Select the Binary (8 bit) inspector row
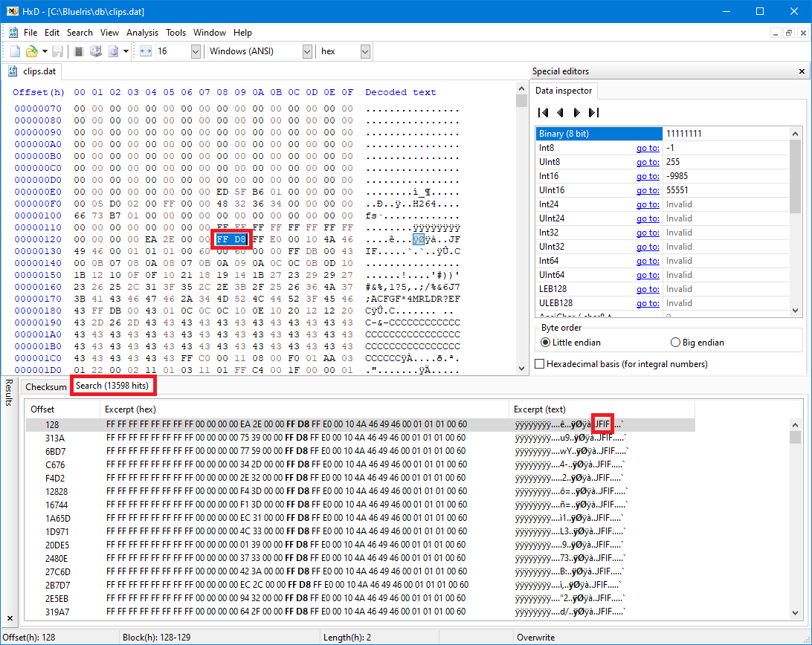 point(663,134)
